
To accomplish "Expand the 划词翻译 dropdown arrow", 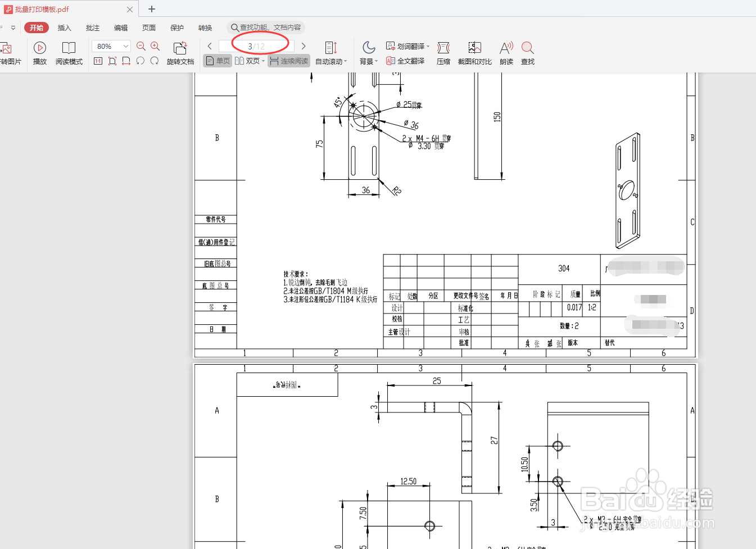I will pos(428,47).
